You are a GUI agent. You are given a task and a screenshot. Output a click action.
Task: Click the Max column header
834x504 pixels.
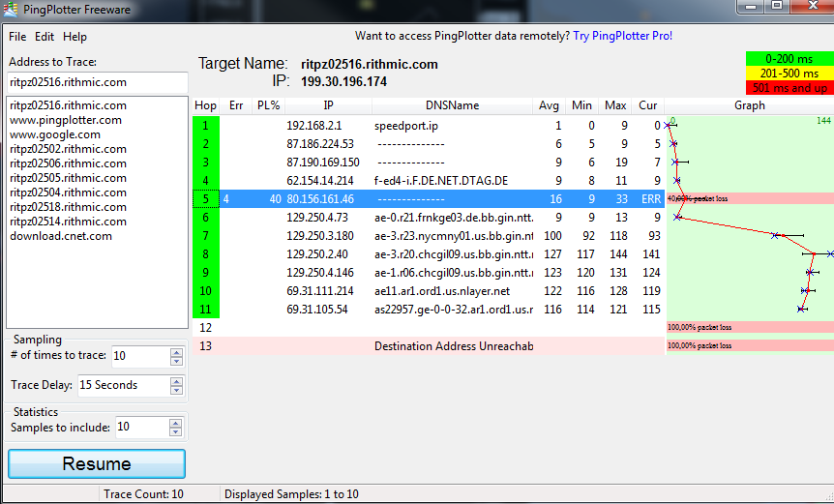point(615,105)
